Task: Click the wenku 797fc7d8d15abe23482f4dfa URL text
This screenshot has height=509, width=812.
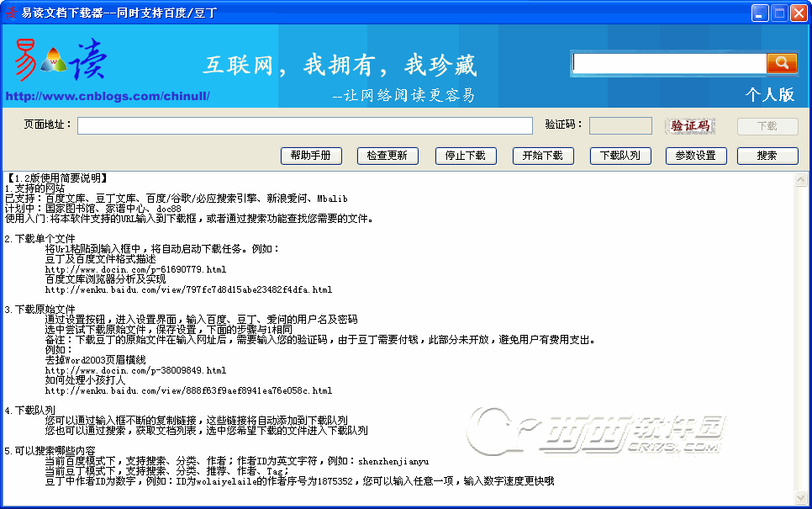Action: click(188, 289)
